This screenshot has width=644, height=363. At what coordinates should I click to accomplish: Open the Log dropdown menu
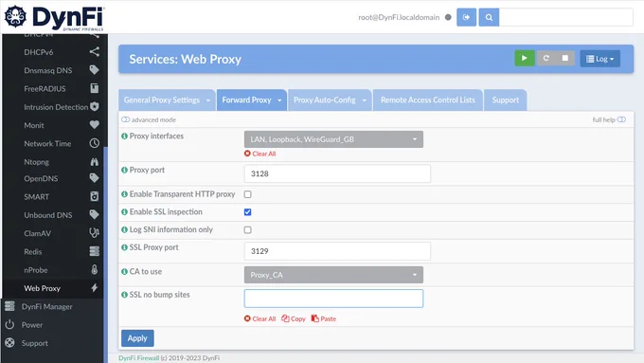600,59
